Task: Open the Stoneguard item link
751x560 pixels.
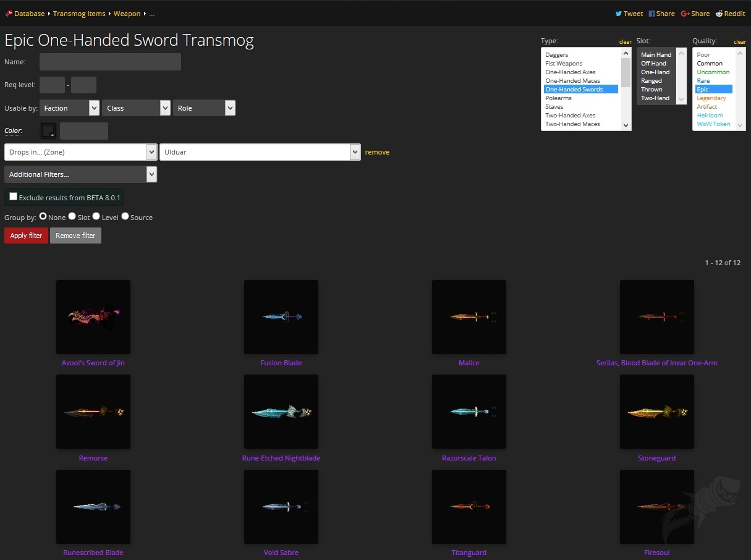Action: click(x=657, y=458)
